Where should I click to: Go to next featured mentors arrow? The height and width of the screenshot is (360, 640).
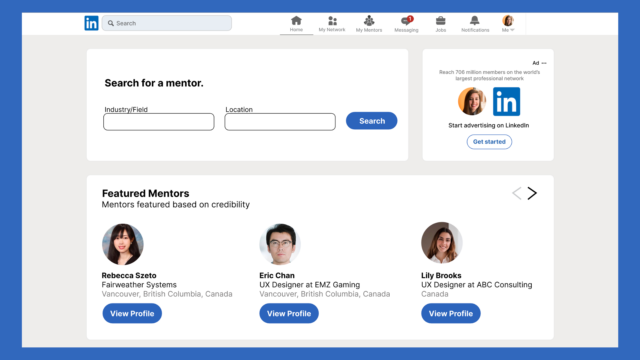click(532, 193)
